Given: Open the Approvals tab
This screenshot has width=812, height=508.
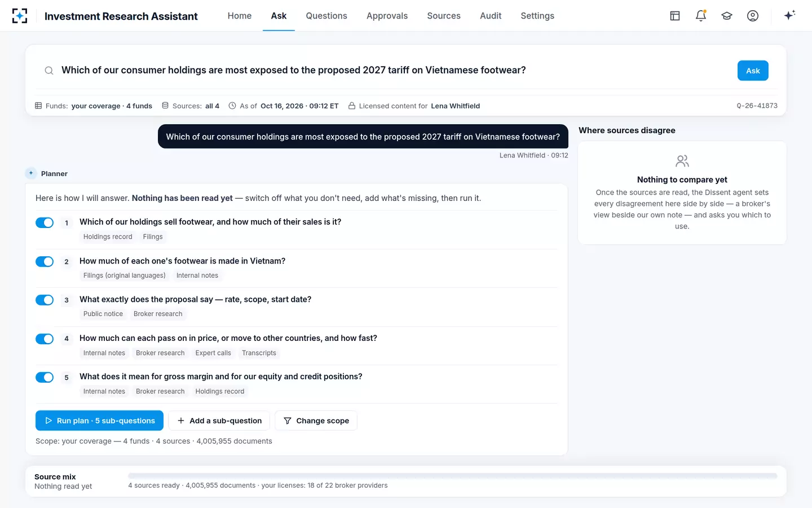Looking at the screenshot, I should (387, 16).
